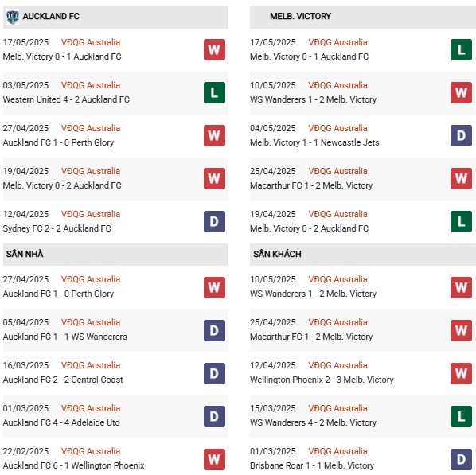Click the D badge for Sydney FC 2-2 Auckland FC
476x475 pixels.
[x=214, y=221]
